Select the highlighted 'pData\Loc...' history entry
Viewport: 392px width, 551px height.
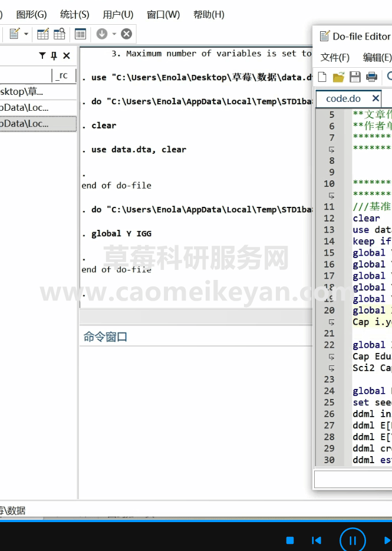pyautogui.click(x=38, y=124)
